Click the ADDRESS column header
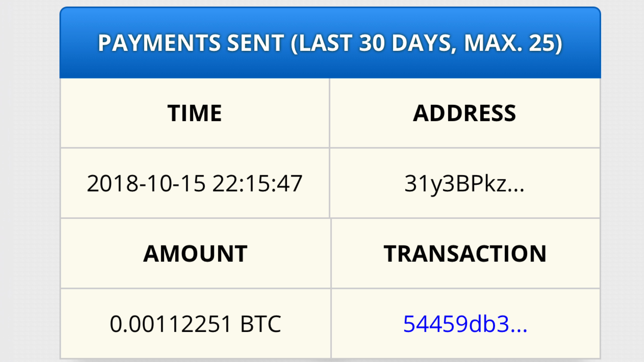 point(465,113)
